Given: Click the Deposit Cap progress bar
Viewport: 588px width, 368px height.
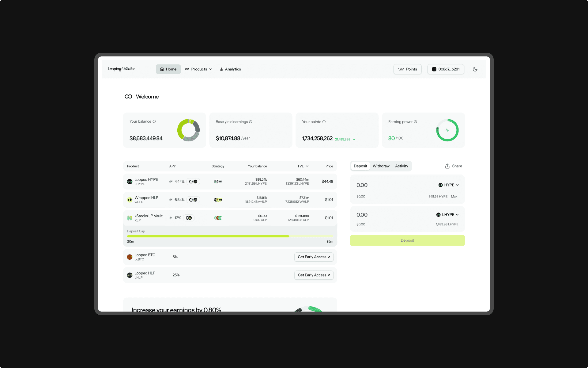Looking at the screenshot, I should (230, 236).
